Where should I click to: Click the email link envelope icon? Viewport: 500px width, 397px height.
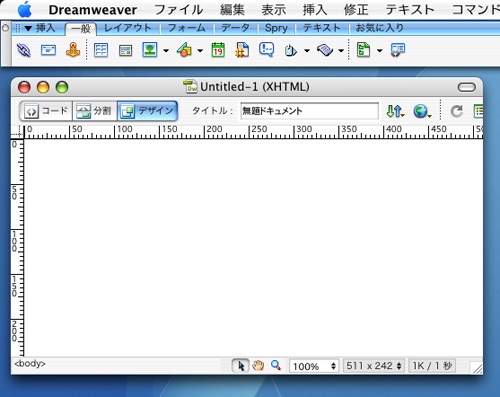tap(48, 50)
